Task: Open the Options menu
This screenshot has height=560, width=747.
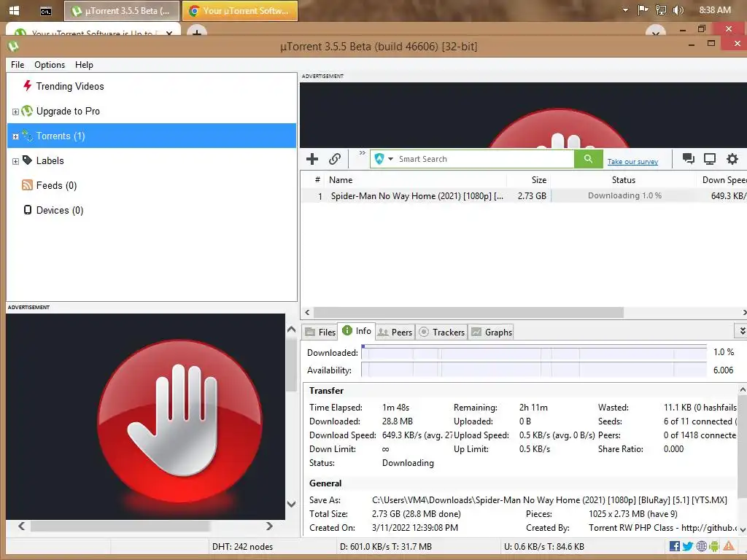Action: click(50, 65)
